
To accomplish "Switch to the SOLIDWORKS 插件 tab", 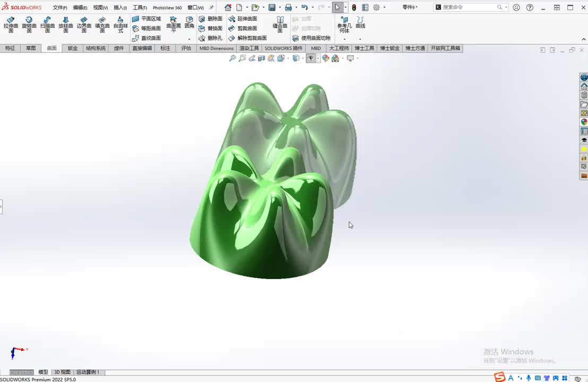I will (x=283, y=48).
